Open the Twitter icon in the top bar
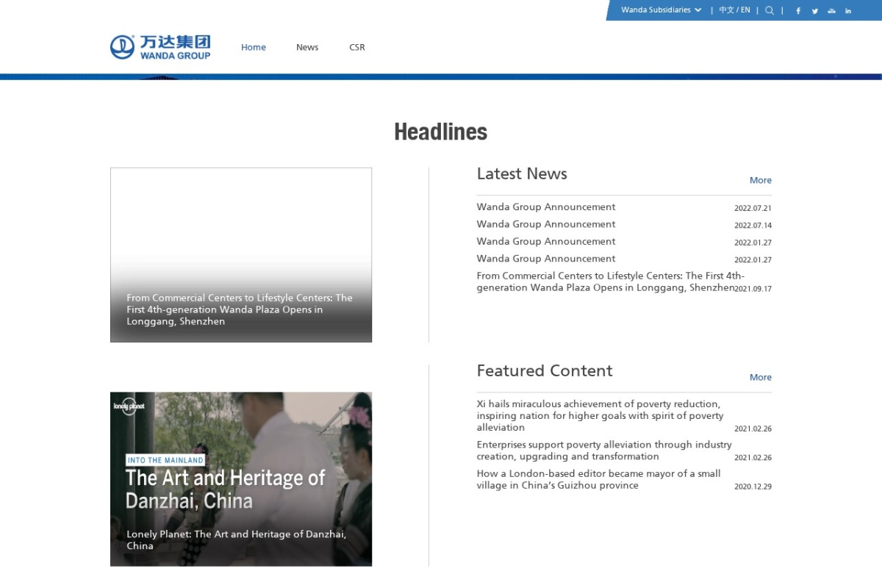Image resolution: width=882 pixels, height=588 pixels. (x=815, y=10)
